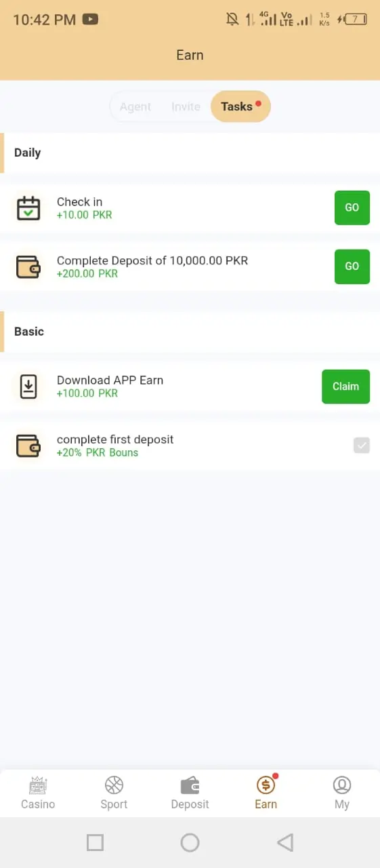Viewport: 380px width, 868px height.
Task: Tap GO for Complete Deposit of 10,000.00 PKR
Action: click(x=352, y=267)
